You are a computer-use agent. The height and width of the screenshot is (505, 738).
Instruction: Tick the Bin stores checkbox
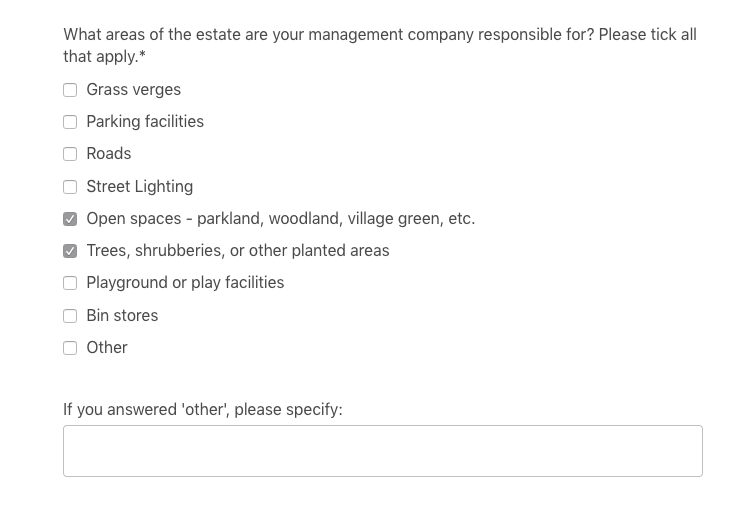[70, 316]
